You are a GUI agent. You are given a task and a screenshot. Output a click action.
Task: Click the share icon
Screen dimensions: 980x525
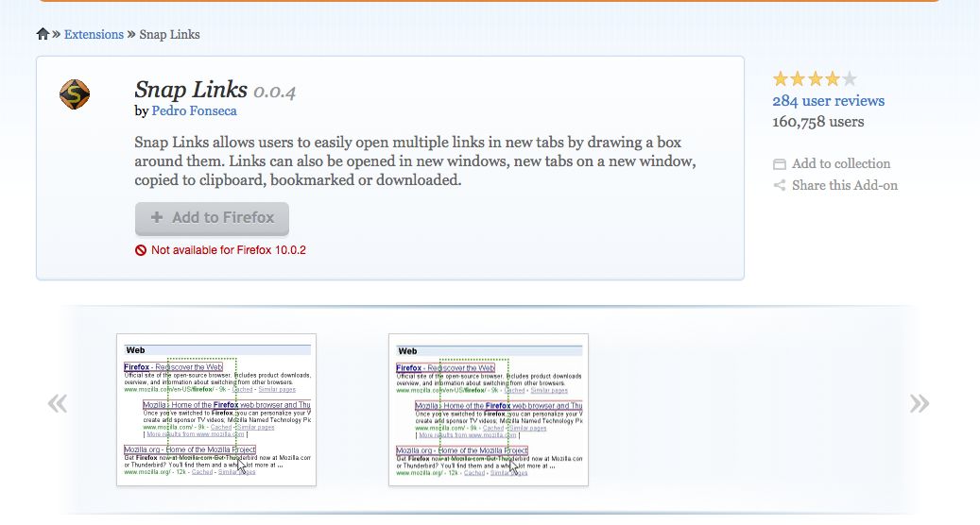780,185
